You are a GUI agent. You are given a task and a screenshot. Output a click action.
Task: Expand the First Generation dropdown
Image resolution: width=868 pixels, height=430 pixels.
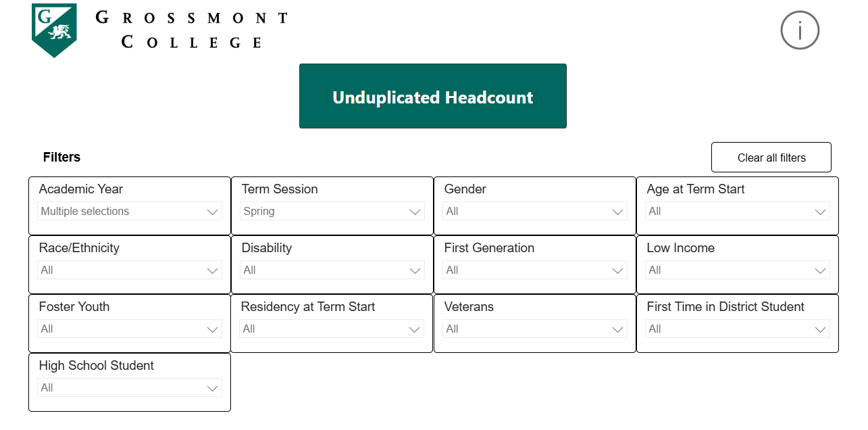tap(534, 270)
